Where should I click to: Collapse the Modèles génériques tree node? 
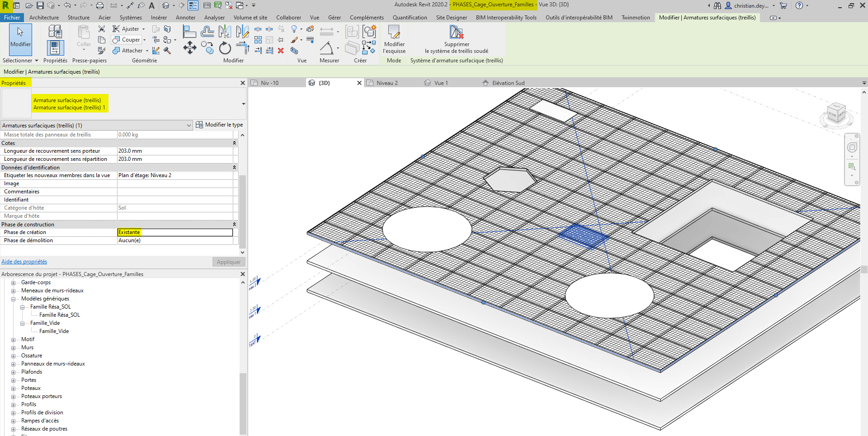pyautogui.click(x=14, y=299)
